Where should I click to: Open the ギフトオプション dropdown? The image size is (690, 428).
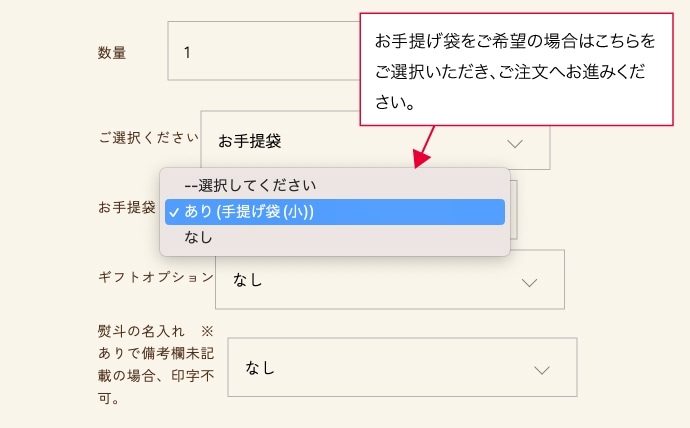point(389,279)
